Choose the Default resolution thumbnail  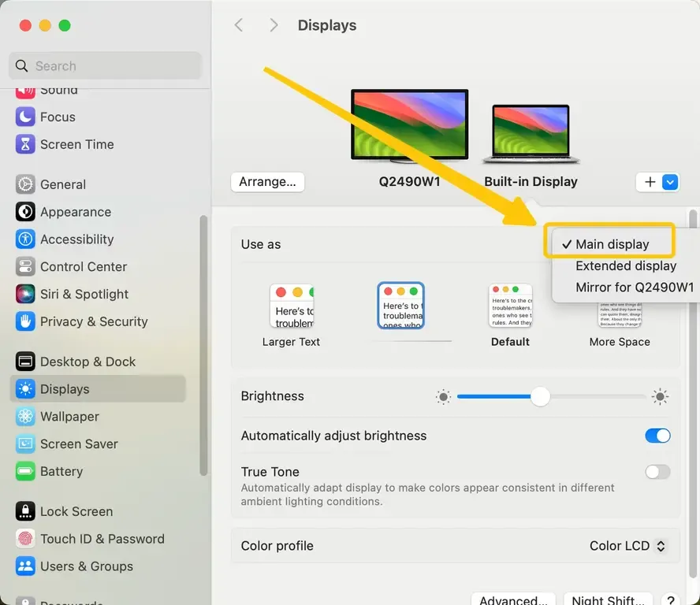[x=510, y=306]
